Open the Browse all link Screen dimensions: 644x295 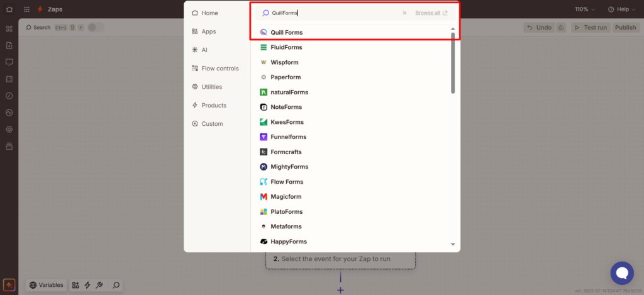[x=431, y=13]
